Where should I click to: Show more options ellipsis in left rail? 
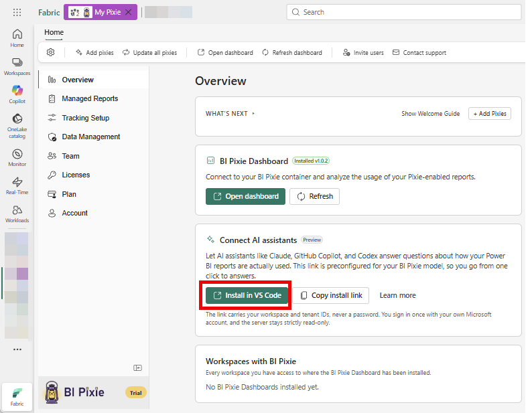(17, 349)
